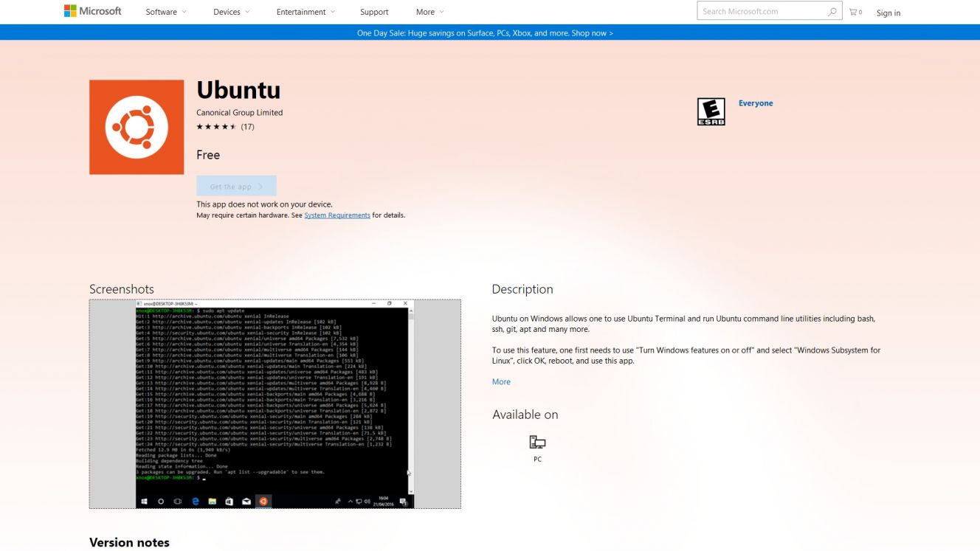Go to the Support page
This screenshot has height=551, width=980.
[374, 12]
